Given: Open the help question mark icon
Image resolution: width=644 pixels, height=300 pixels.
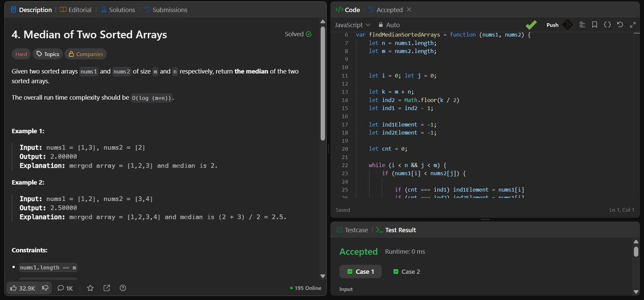Looking at the screenshot, I should pyautogui.click(x=123, y=288).
